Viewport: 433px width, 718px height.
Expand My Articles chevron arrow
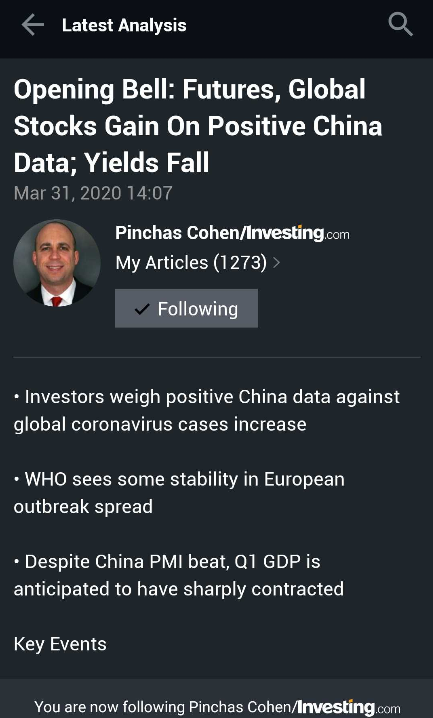pos(276,263)
